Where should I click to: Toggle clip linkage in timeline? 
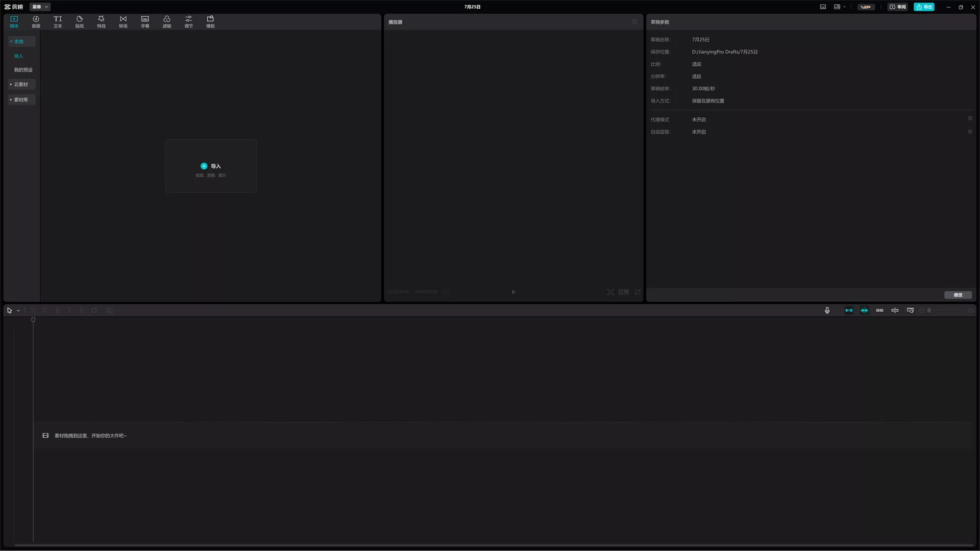(x=879, y=310)
